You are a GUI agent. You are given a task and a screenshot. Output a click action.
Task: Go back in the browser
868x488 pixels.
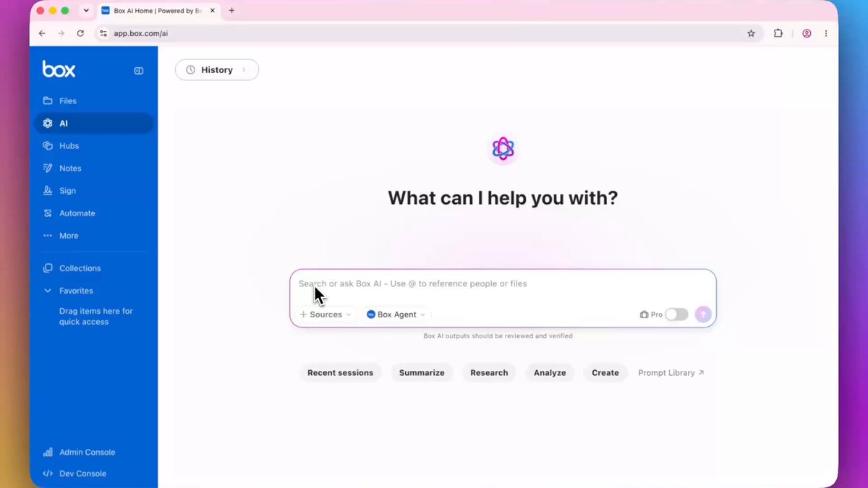tap(42, 33)
